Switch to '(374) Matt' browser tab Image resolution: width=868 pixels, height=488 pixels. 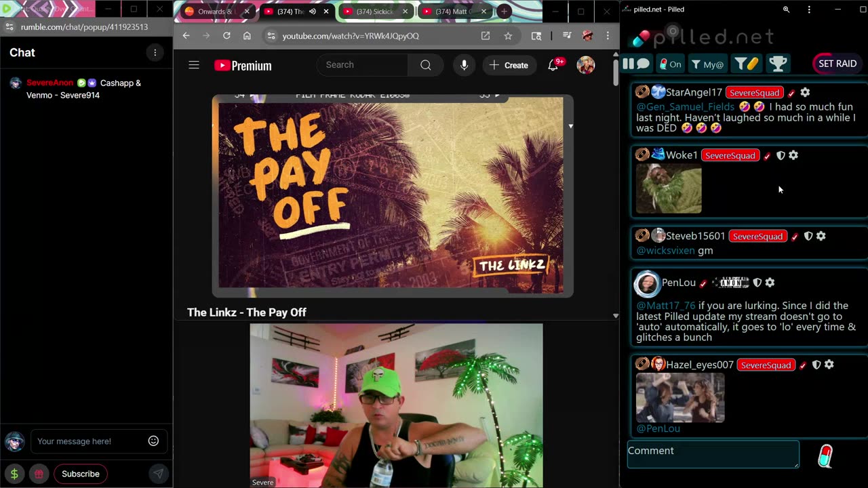[x=453, y=12]
